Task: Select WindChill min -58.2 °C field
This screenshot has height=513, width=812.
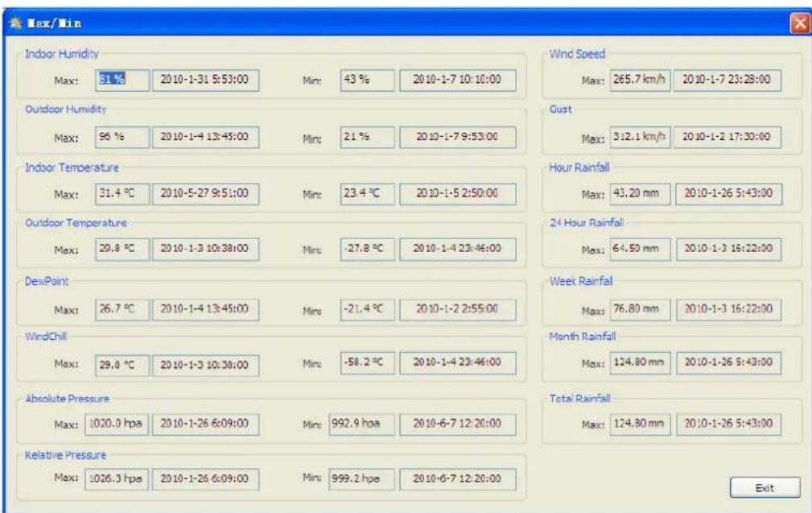Action: coord(367,364)
